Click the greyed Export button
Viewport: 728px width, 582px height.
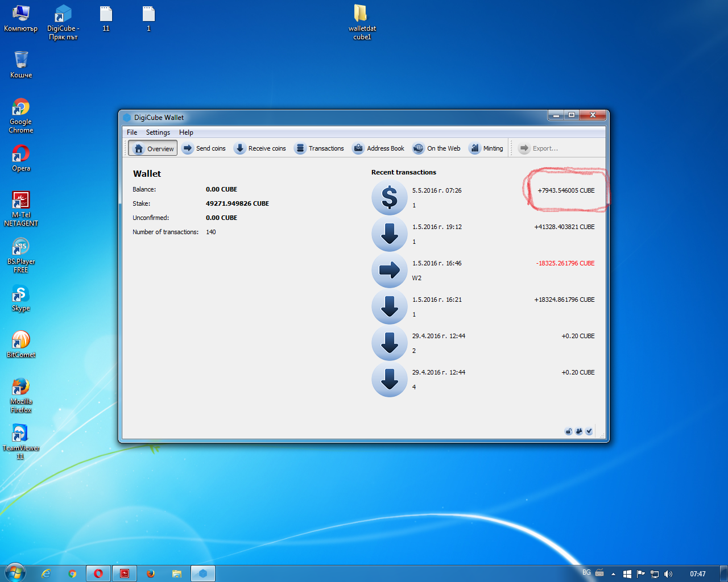pyautogui.click(x=538, y=148)
